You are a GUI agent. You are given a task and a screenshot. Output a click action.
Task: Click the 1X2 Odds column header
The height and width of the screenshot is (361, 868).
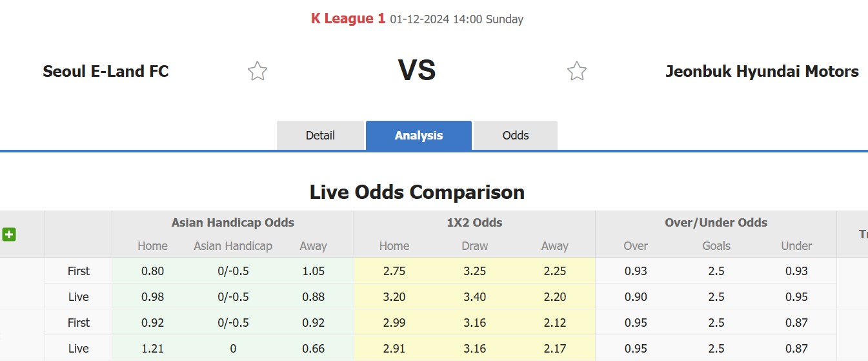474,223
